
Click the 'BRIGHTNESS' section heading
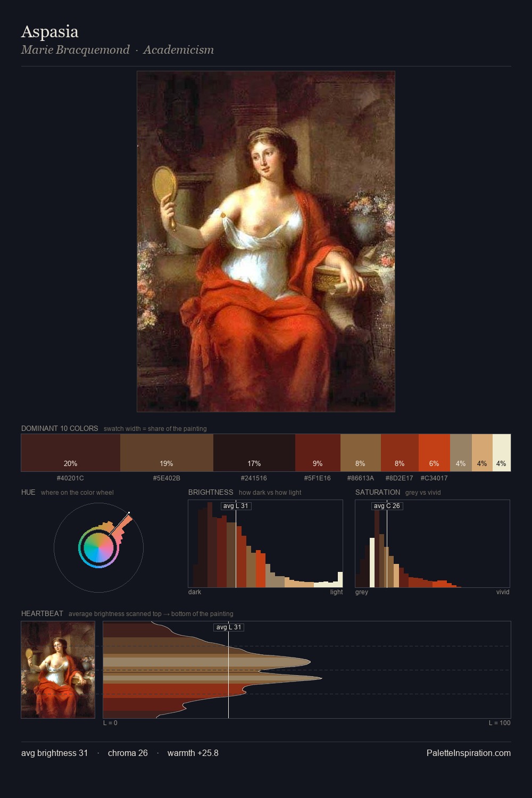(211, 493)
